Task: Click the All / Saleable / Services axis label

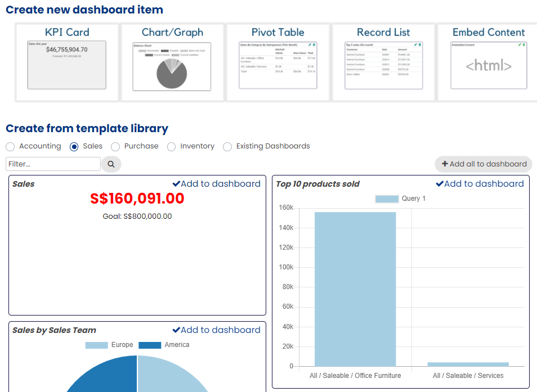Action: 468,376
